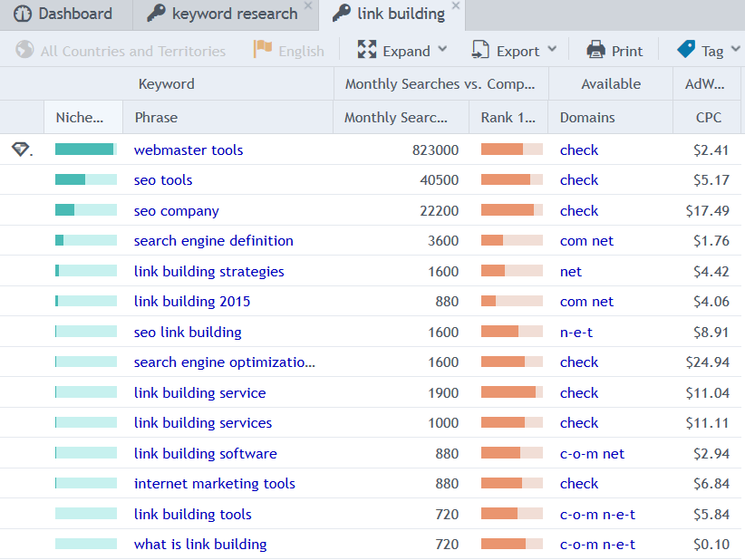Click the diamond icon beside webmaster tools
Viewport: 745px width, 560px height.
(x=21, y=150)
